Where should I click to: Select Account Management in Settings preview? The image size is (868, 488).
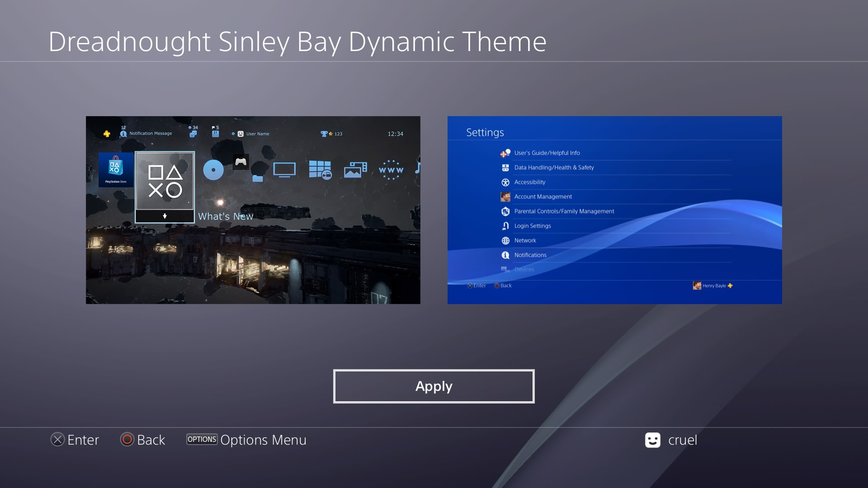542,197
